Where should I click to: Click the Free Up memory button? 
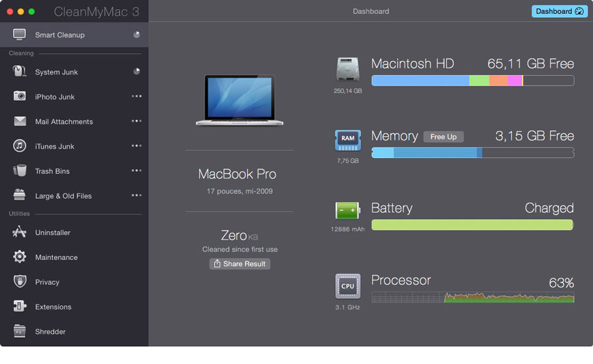click(x=443, y=137)
